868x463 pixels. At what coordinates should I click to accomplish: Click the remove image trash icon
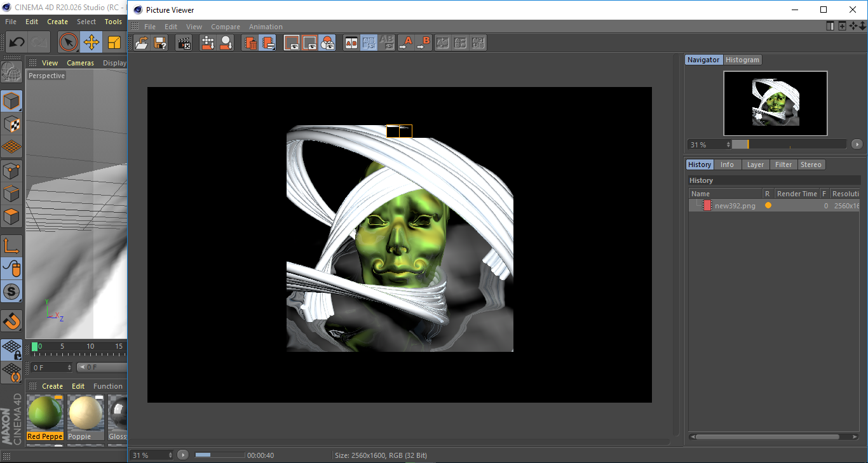pyautogui.click(x=250, y=43)
